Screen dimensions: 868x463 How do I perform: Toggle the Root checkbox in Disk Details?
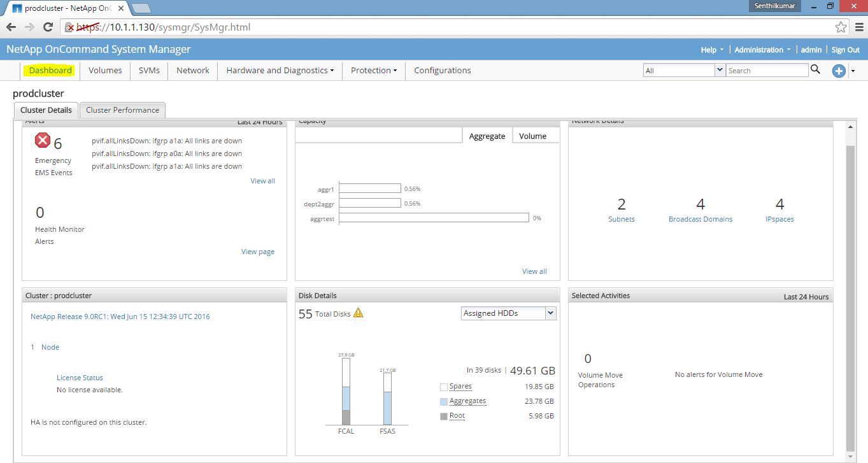(x=443, y=416)
